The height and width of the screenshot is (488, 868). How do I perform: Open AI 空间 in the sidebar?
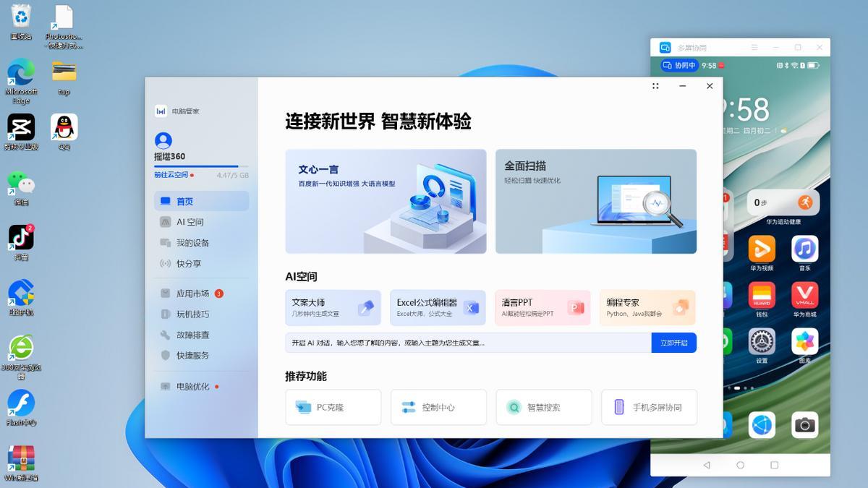tap(201, 222)
